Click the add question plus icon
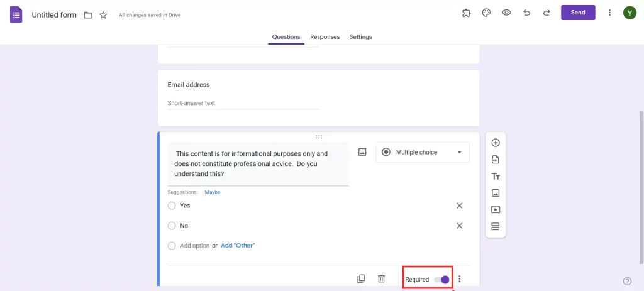 click(496, 143)
